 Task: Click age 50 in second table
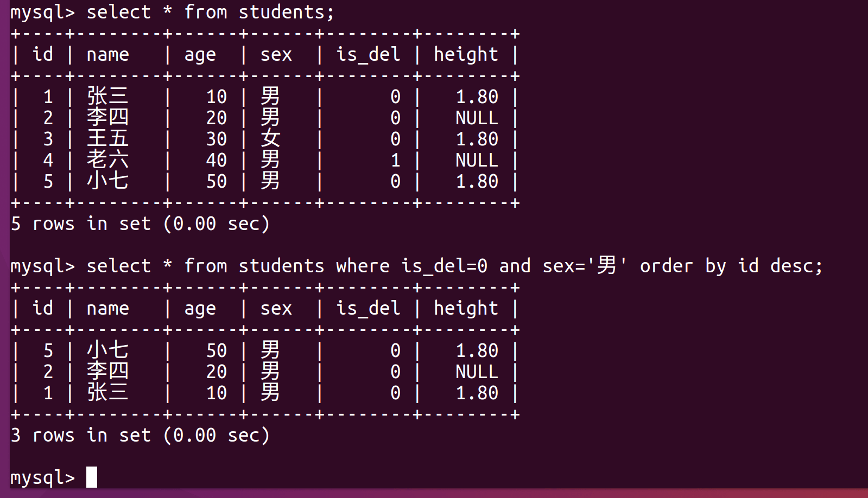[217, 350]
